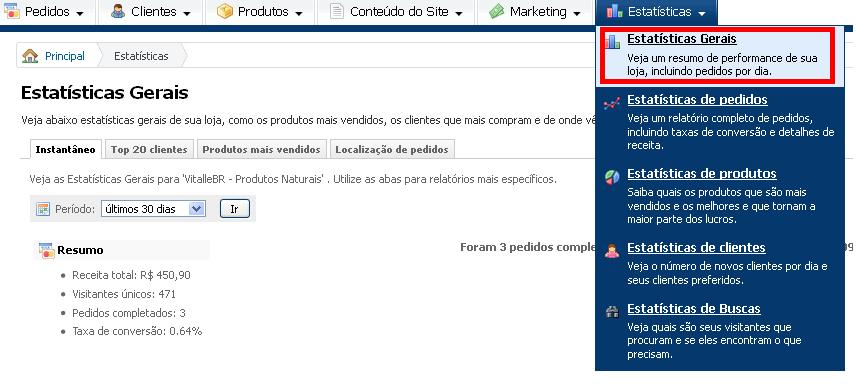The width and height of the screenshot is (857, 389).
Task: Click the Estatísticas breadcrumb item
Action: (x=141, y=56)
